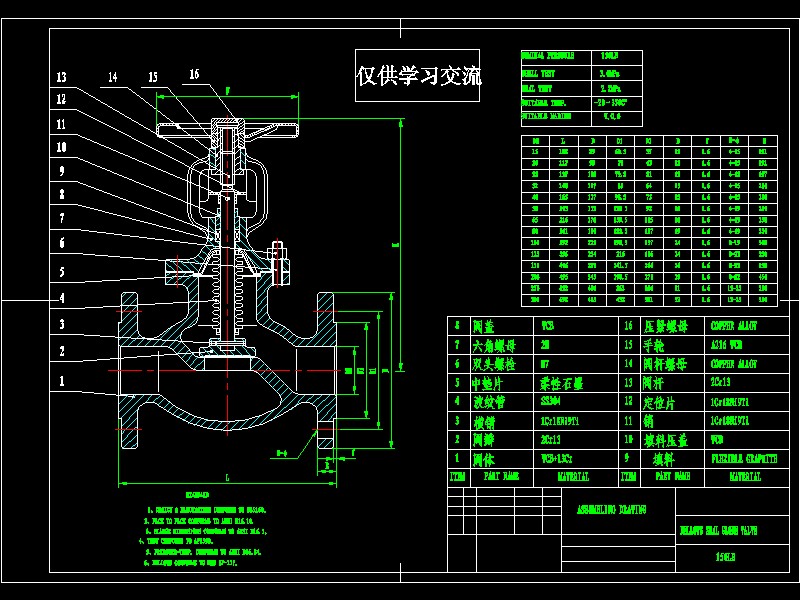Click COPPER ALLOY material in row 16
The height and width of the screenshot is (600, 800).
pyautogui.click(x=734, y=326)
